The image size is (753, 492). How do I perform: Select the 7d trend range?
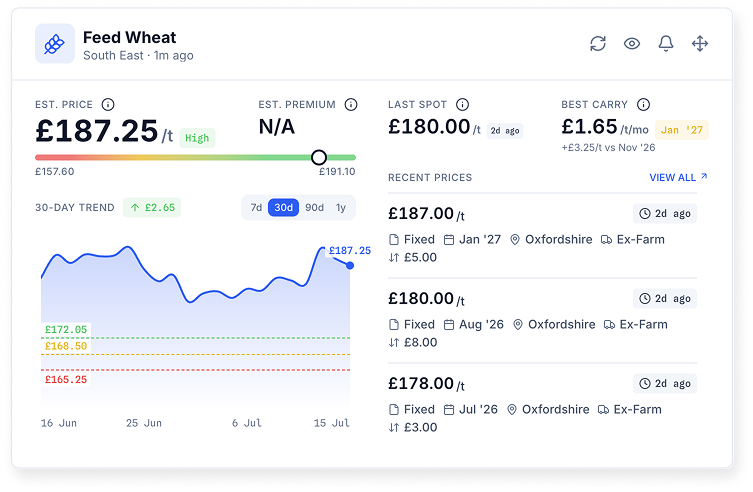point(256,207)
